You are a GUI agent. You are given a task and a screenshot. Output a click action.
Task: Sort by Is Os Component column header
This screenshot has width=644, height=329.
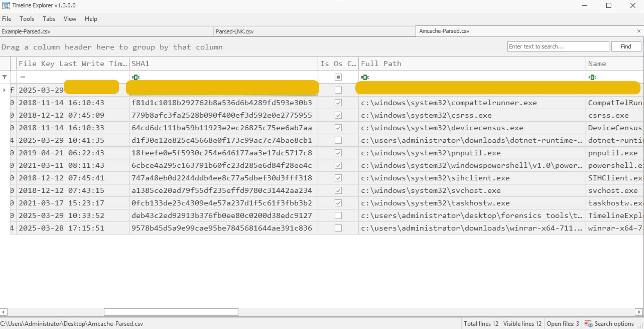[x=338, y=64]
